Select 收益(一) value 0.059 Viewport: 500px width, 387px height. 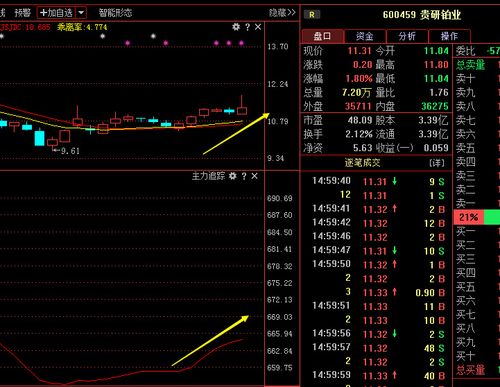click(436, 148)
